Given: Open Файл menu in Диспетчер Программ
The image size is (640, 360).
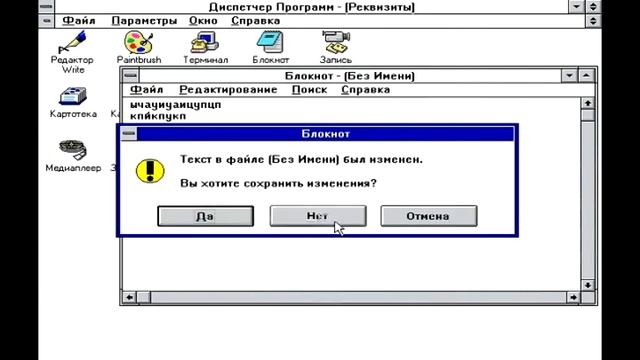Looking at the screenshot, I should [79, 21].
